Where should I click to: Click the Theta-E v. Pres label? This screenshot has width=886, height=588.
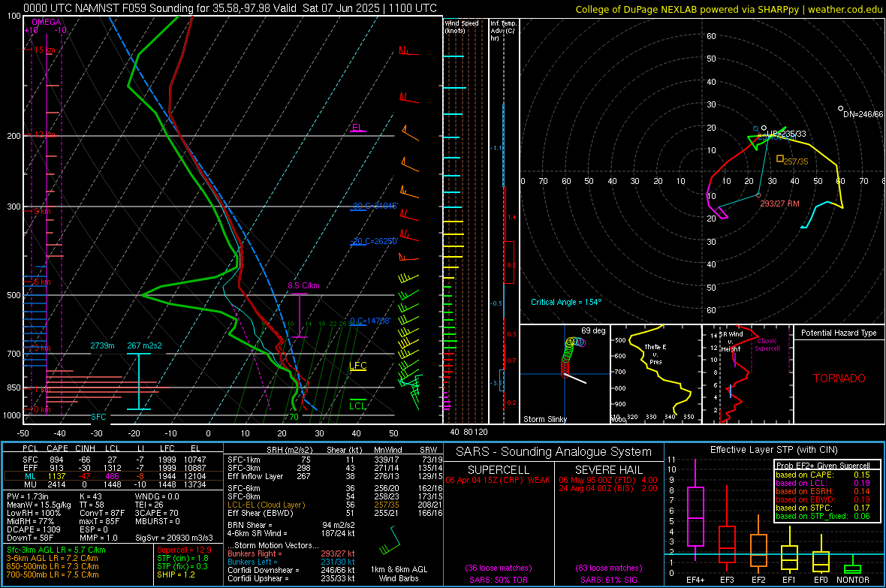point(655,354)
